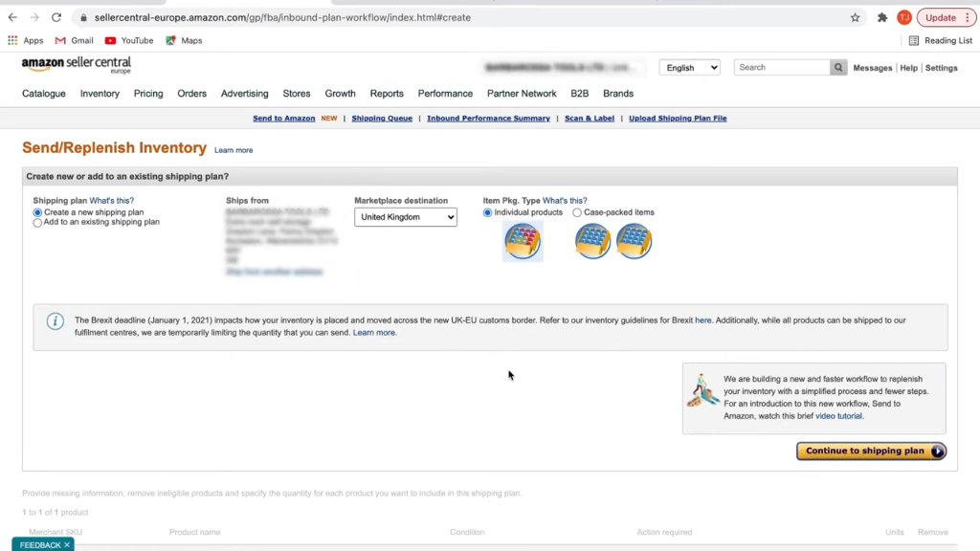The width and height of the screenshot is (980, 551).
Task: Open the Reading List icon
Action: [914, 40]
